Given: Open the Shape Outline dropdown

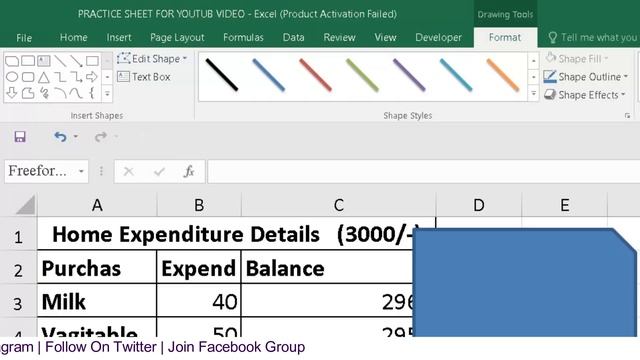Looking at the screenshot, I should [586, 77].
